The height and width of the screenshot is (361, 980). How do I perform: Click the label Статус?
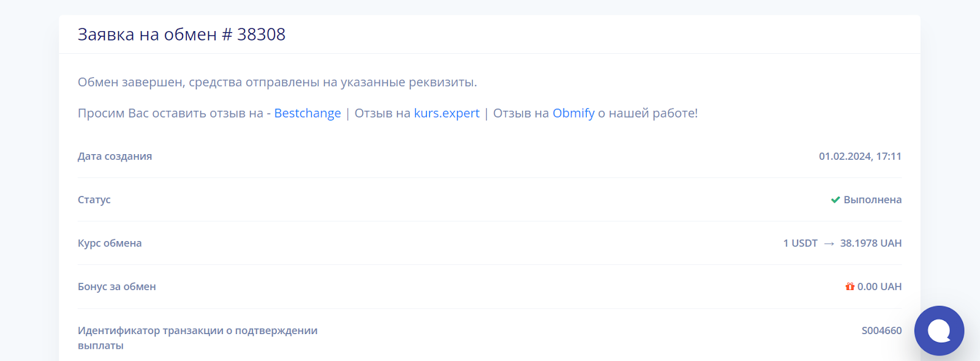[94, 199]
